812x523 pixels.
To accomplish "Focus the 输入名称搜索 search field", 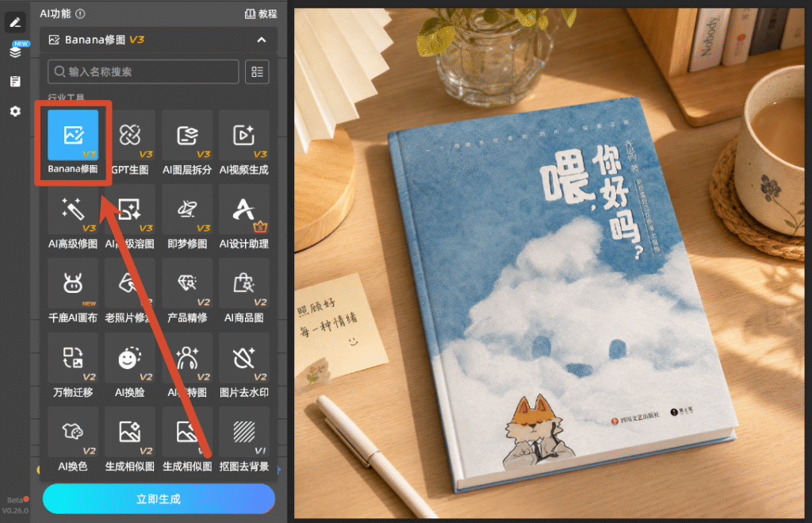I will (144, 71).
